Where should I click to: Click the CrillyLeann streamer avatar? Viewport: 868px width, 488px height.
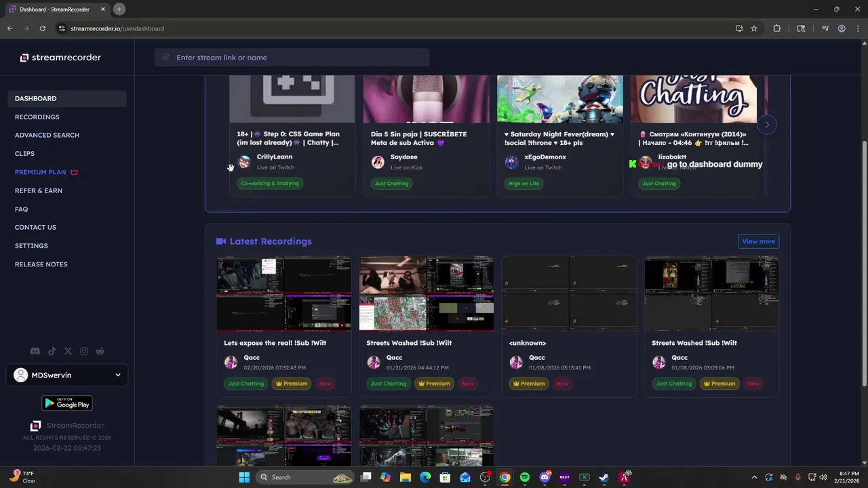point(244,162)
